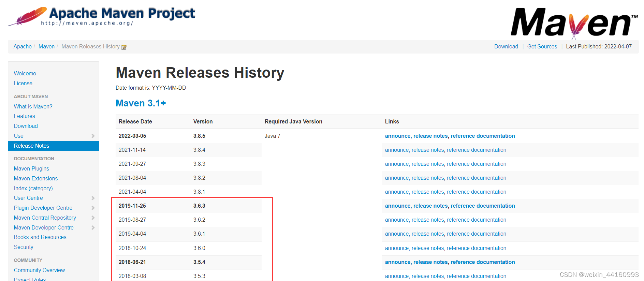Open announce link for version 3.6.1
644x281 pixels.
397,234
